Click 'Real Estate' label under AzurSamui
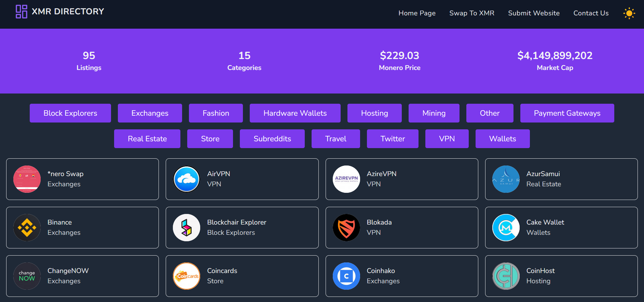The image size is (644, 302). click(x=544, y=184)
